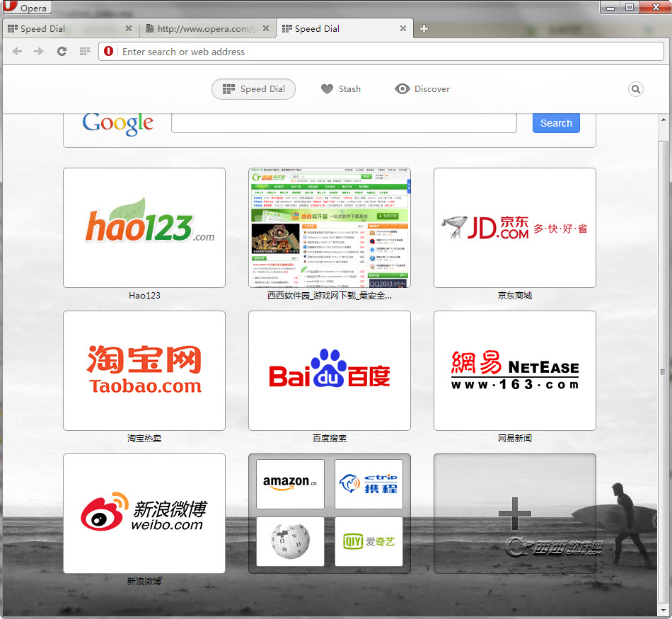Click the blue Search button
This screenshot has height=619, width=672.
[x=556, y=123]
